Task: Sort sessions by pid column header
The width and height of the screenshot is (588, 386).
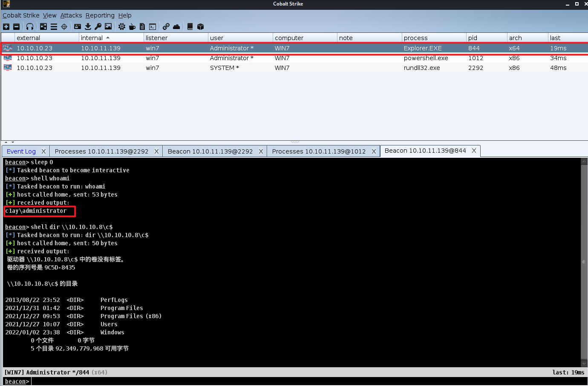Action: pos(487,38)
